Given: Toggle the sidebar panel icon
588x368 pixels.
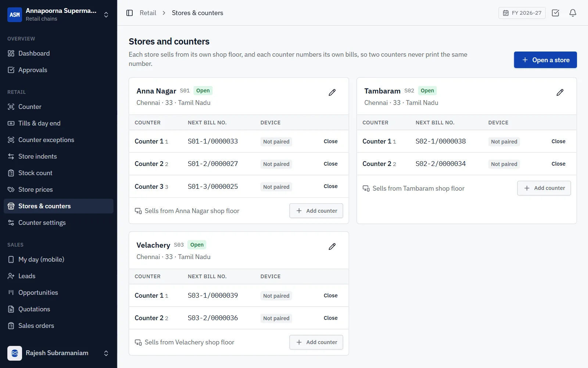Looking at the screenshot, I should click(129, 13).
